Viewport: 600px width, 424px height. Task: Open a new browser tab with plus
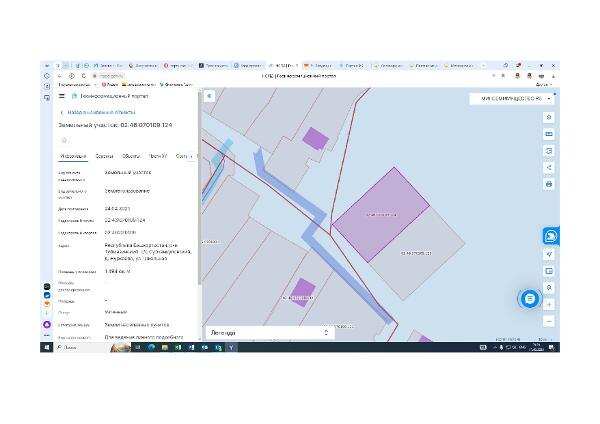coord(483,66)
